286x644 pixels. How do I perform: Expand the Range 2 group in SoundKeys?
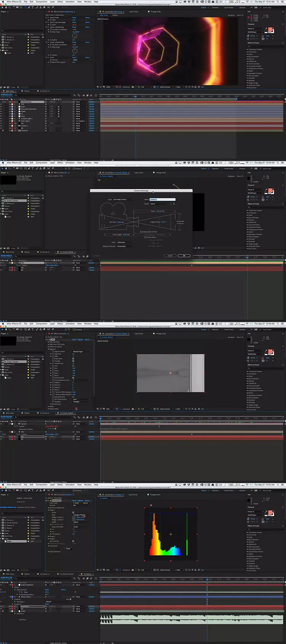click(x=48, y=536)
